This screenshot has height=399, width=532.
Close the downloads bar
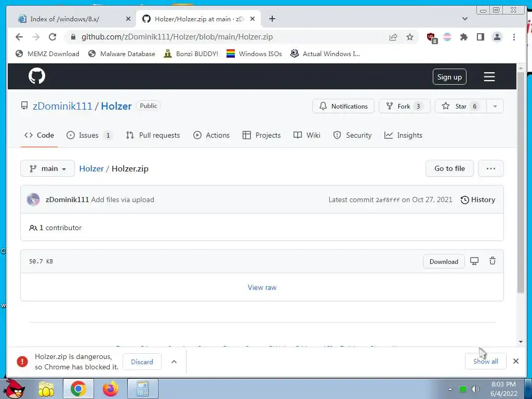pos(516,361)
